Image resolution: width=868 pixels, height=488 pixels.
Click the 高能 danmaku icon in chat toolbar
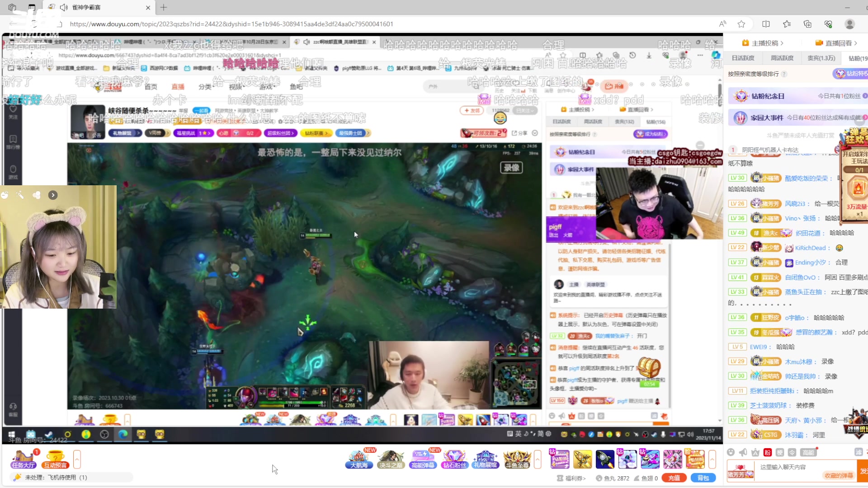tap(808, 452)
